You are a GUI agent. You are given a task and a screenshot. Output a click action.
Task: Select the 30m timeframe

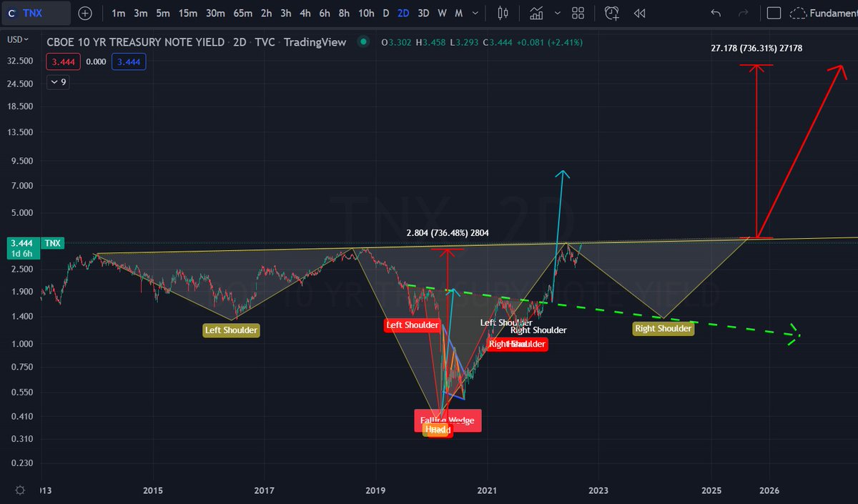(x=215, y=13)
